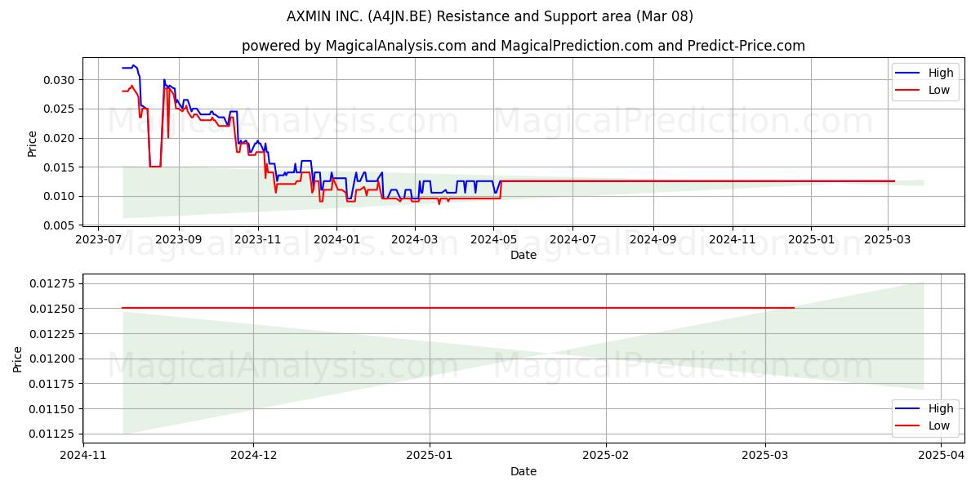Screen dimensions: 980x490
Task: Click the 0.020 price tick on the top chart
Action: click(60, 138)
